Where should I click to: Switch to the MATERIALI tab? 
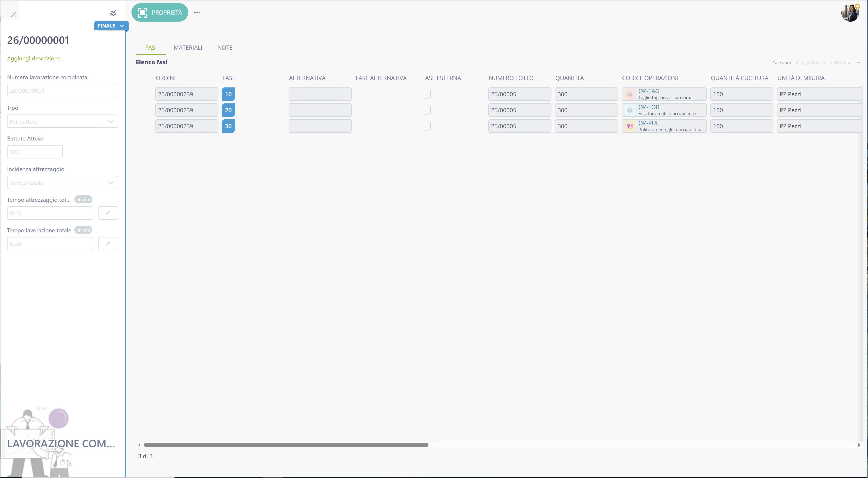click(188, 47)
